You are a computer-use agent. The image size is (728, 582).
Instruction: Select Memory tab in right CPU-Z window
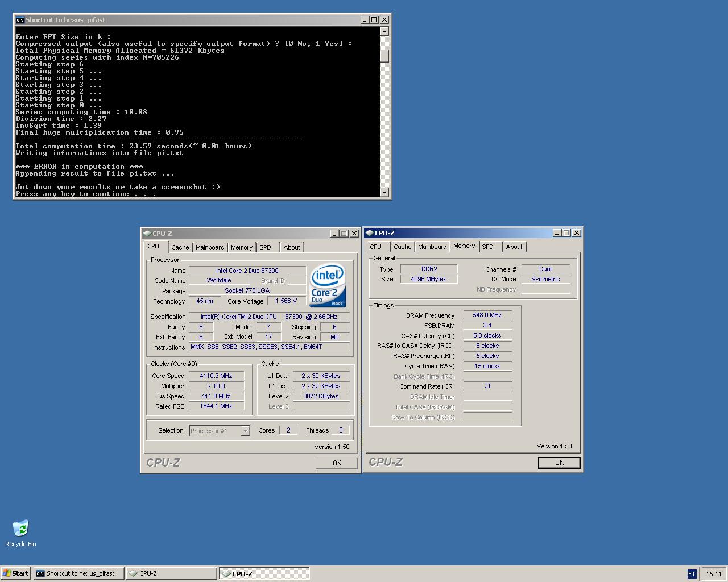pos(464,246)
